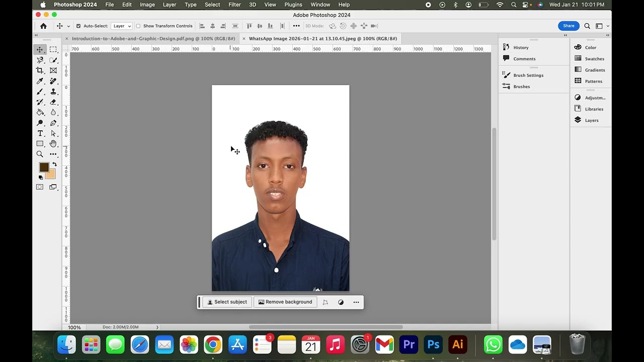Open more align options three dots
This screenshot has width=644, height=362.
tap(296, 26)
